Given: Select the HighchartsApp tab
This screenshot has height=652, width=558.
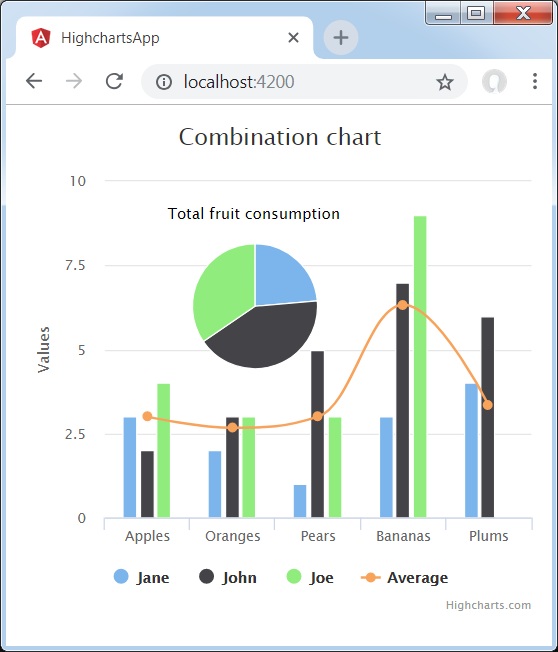Looking at the screenshot, I should 164,38.
